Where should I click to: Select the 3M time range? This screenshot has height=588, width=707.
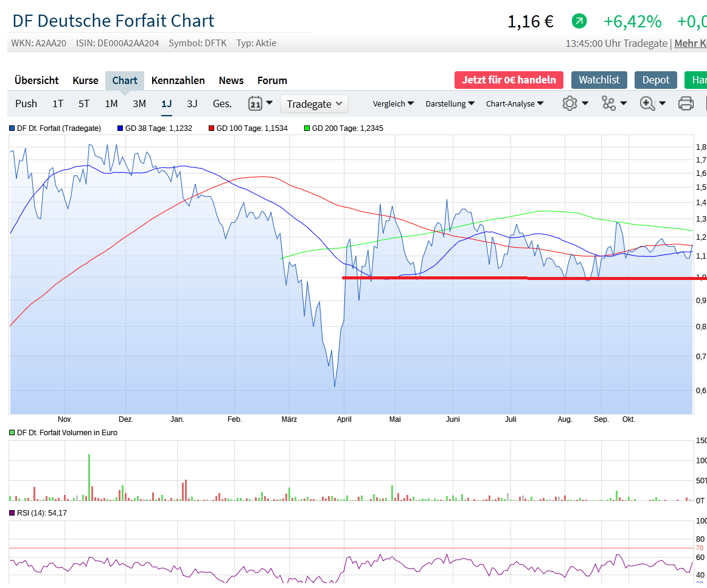pyautogui.click(x=139, y=103)
